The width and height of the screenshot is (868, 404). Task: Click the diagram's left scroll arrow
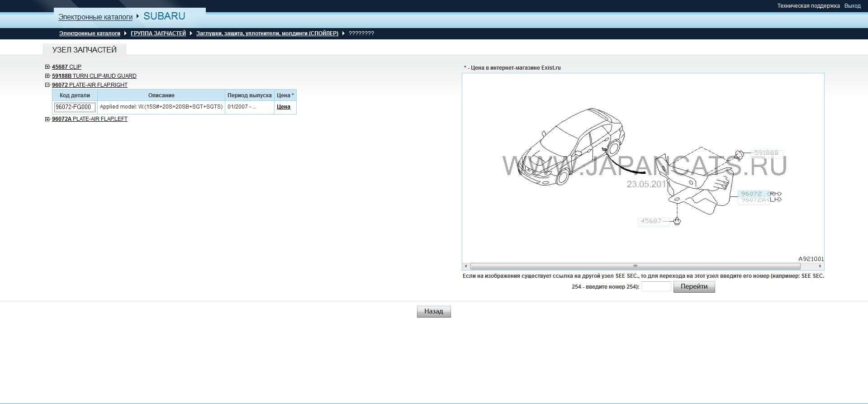click(466, 266)
